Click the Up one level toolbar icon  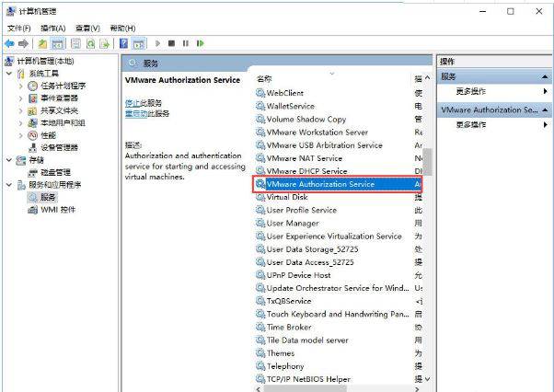pos(42,43)
